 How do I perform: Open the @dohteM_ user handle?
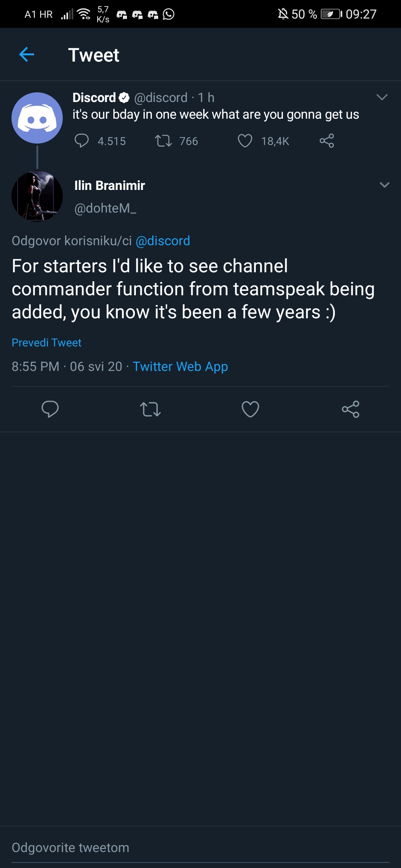point(105,208)
